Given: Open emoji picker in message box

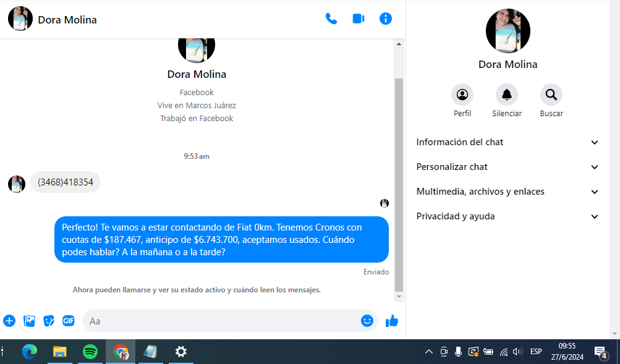Looking at the screenshot, I should coord(367,321).
